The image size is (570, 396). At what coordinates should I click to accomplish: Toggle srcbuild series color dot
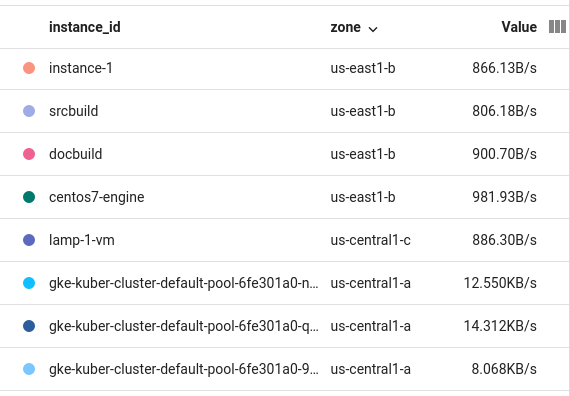tap(29, 111)
